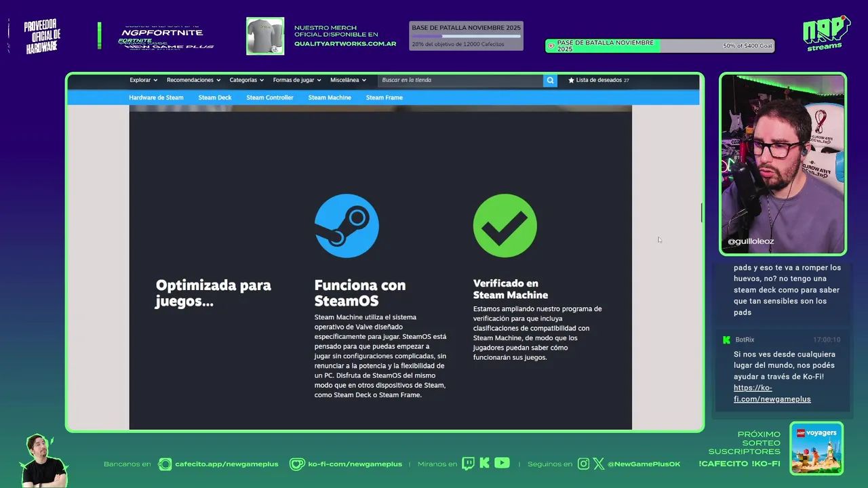The height and width of the screenshot is (488, 868).
Task: Click the merch t-shirt thumbnail
Action: (265, 36)
